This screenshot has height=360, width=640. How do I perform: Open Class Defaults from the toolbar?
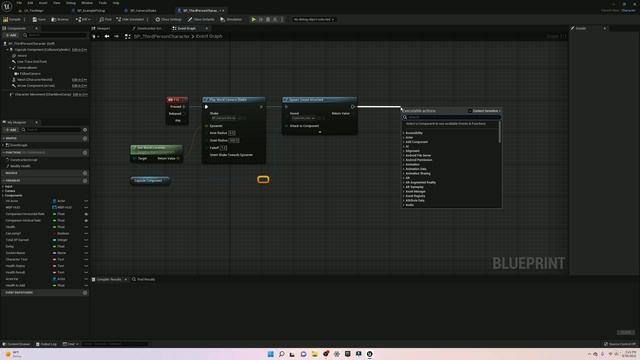pyautogui.click(x=201, y=19)
